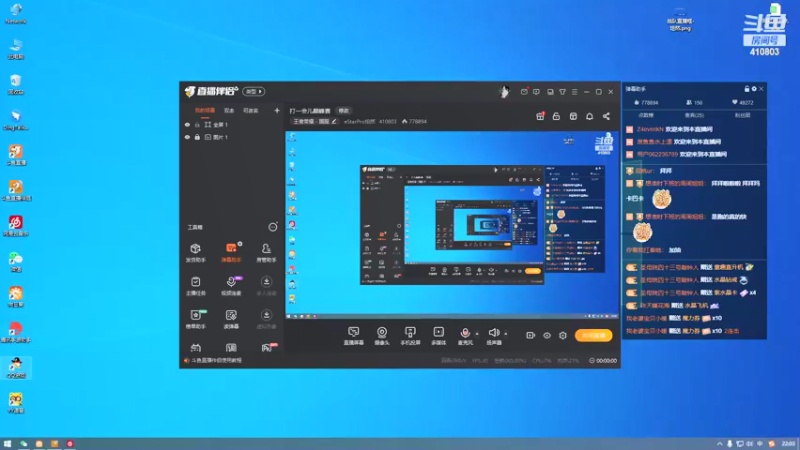Switch to the 贵宾(25) tab in danmu panel

[694, 115]
